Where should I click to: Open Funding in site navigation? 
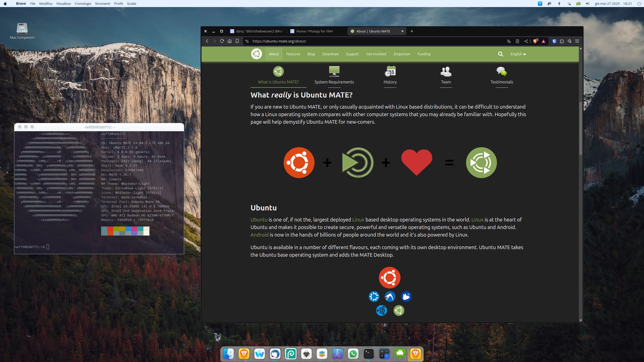coord(424,54)
